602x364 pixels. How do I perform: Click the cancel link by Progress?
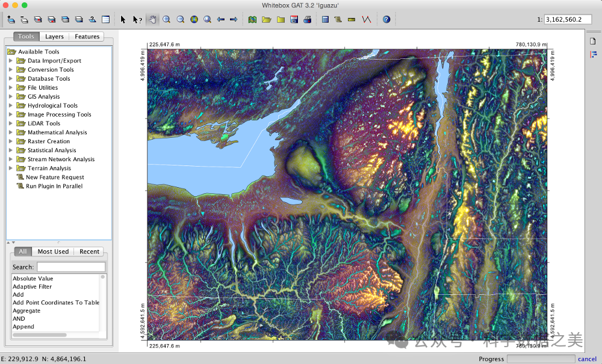[x=587, y=359]
